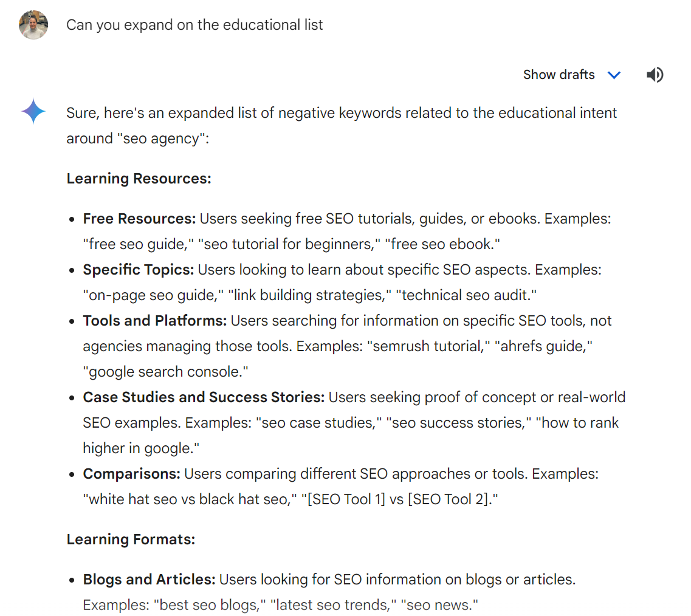Viewport: 691px width, 616px height.
Task: Click "Case Studies and Success Stories:" label
Action: tap(204, 397)
